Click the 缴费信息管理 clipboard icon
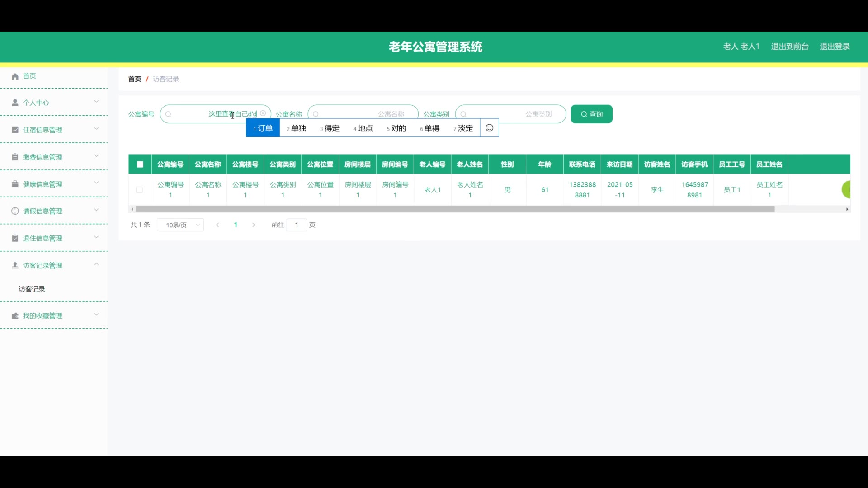868x488 pixels. click(15, 157)
